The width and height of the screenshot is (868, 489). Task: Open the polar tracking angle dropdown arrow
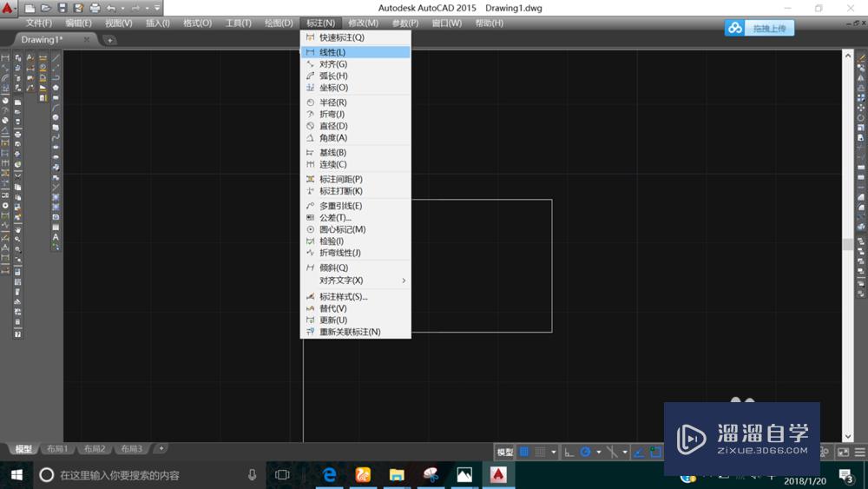click(598, 452)
